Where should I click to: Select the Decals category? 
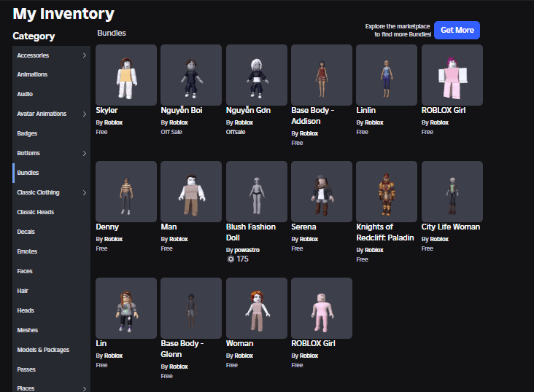(51, 232)
